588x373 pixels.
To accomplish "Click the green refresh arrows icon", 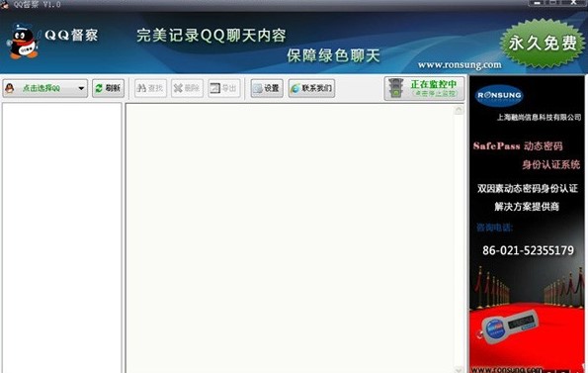I will 99,88.
